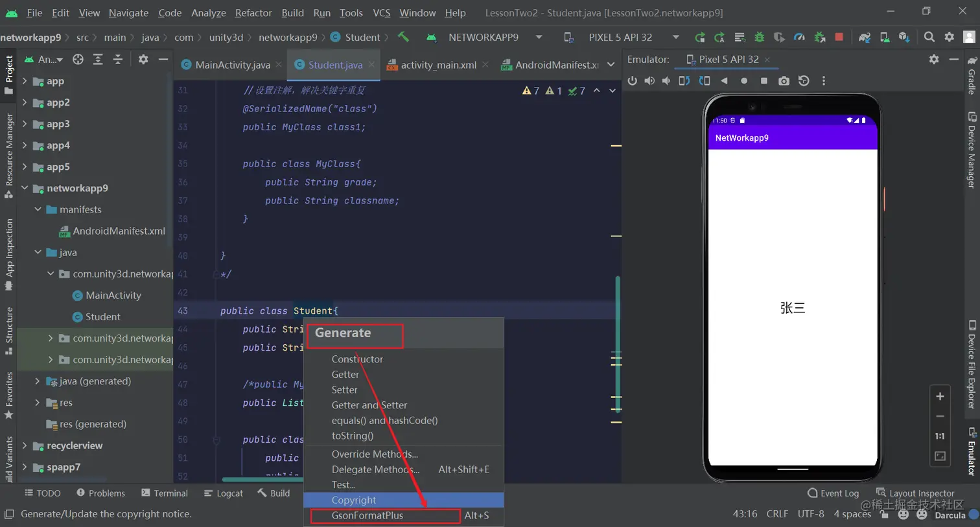The height and width of the screenshot is (527, 980).
Task: Open Event Log button
Action: pyautogui.click(x=833, y=493)
